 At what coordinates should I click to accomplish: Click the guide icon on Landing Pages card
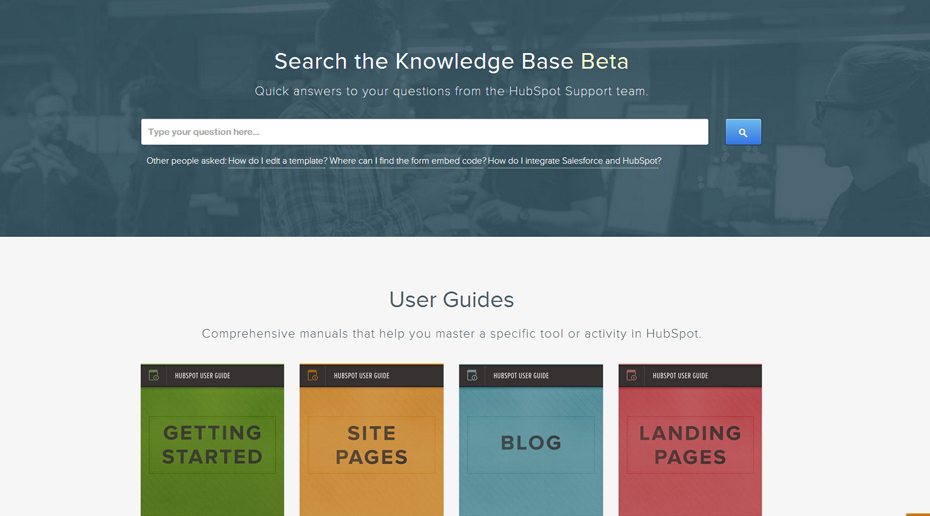(x=631, y=376)
